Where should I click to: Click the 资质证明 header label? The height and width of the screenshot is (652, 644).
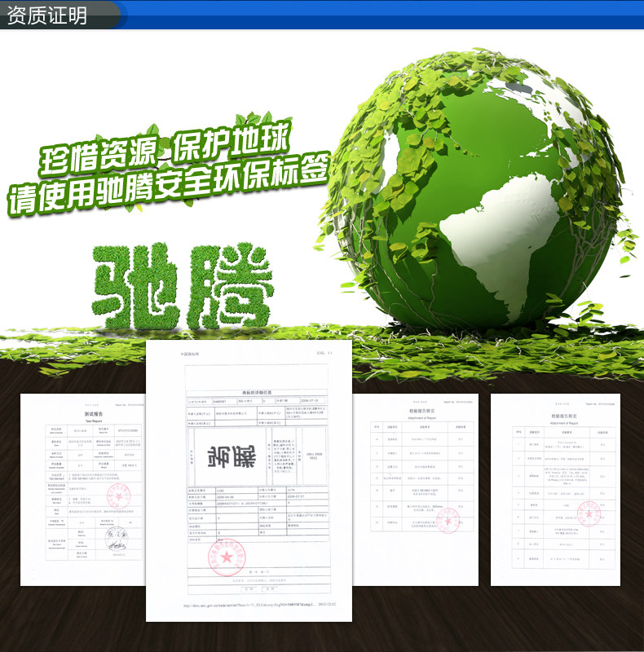click(46, 15)
